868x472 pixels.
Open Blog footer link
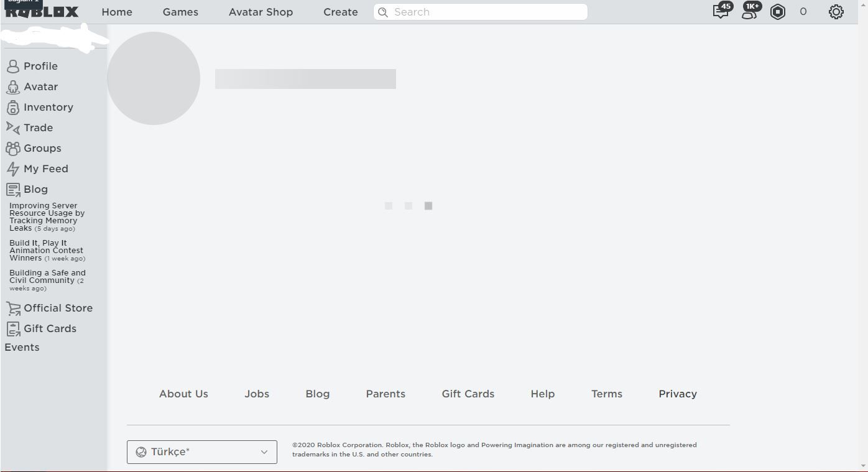(318, 394)
